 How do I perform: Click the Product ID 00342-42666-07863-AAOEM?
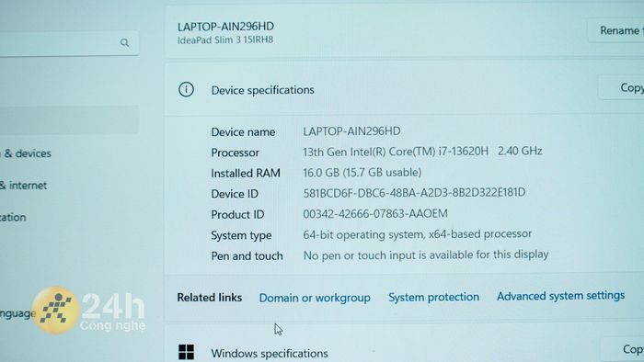[x=375, y=213]
